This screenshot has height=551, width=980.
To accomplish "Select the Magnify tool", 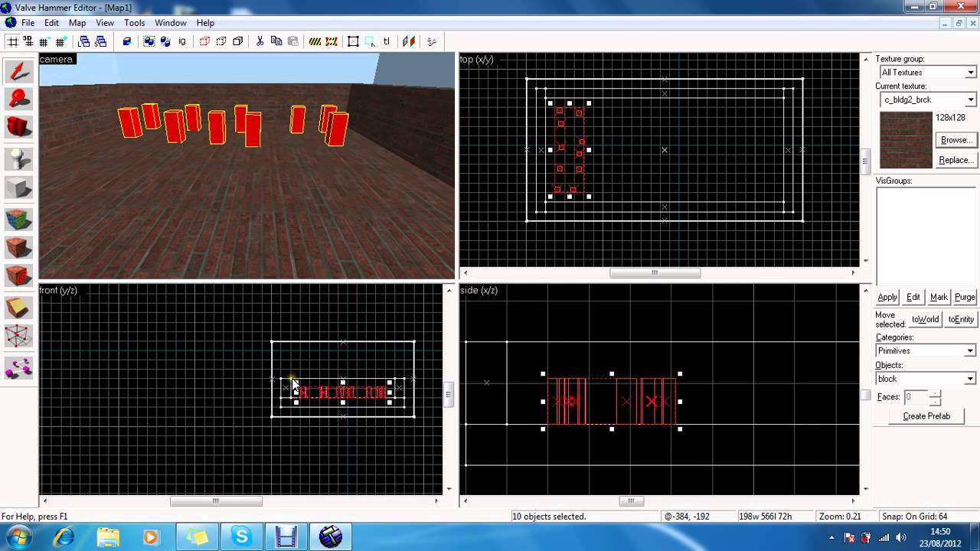I will [x=18, y=99].
